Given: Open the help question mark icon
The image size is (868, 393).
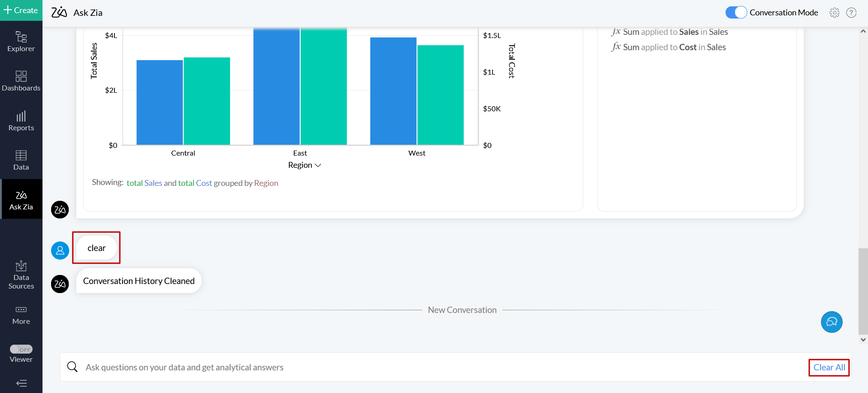Looking at the screenshot, I should (x=851, y=13).
